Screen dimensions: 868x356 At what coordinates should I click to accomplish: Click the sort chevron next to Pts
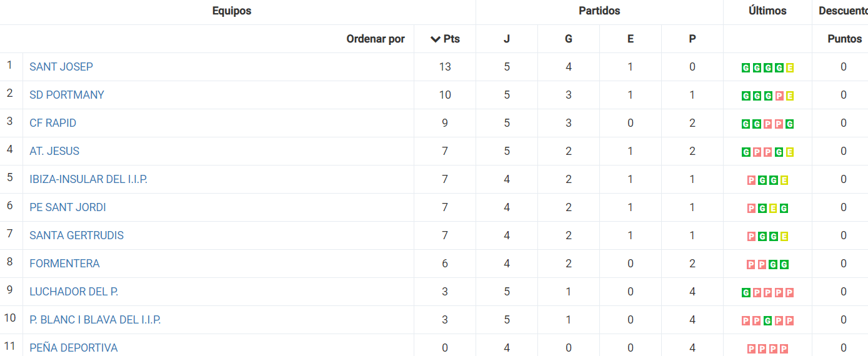(436, 39)
